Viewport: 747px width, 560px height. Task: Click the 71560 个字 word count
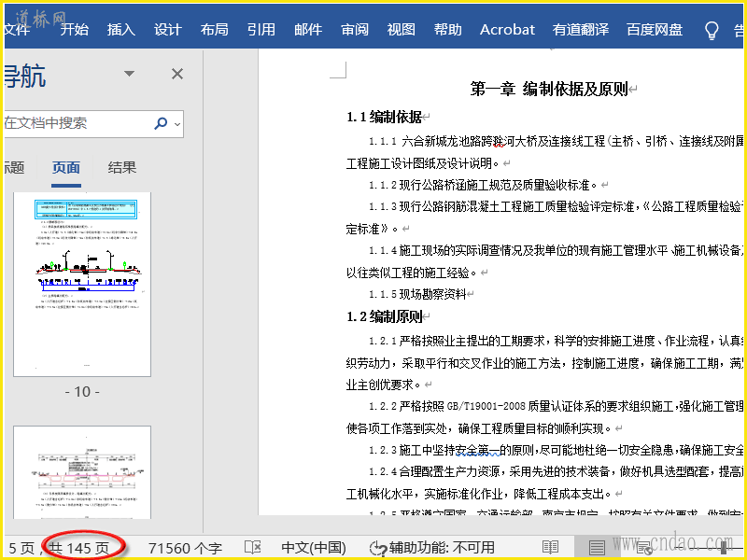(185, 548)
